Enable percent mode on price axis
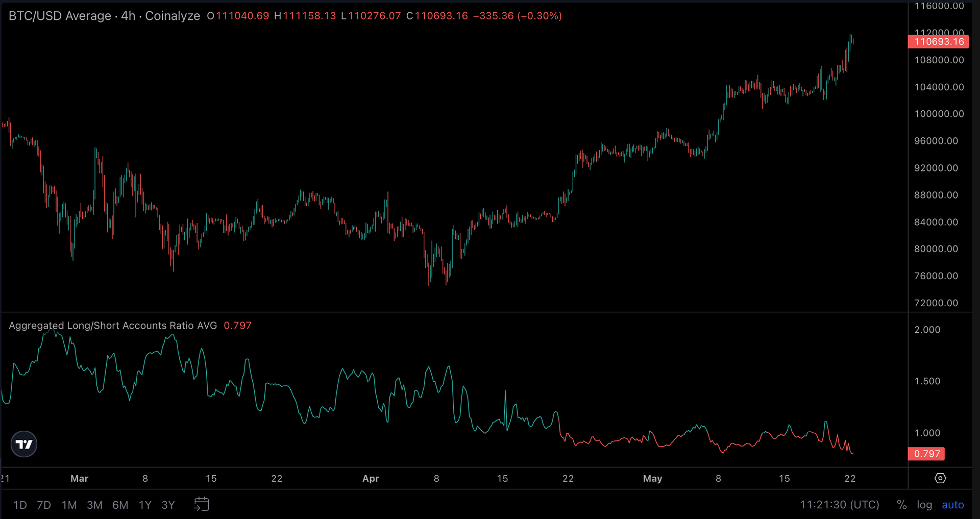980x519 pixels. pyautogui.click(x=901, y=505)
